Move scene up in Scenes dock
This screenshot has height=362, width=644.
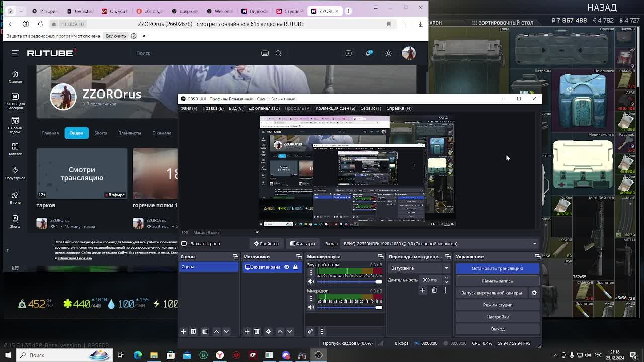(217, 331)
